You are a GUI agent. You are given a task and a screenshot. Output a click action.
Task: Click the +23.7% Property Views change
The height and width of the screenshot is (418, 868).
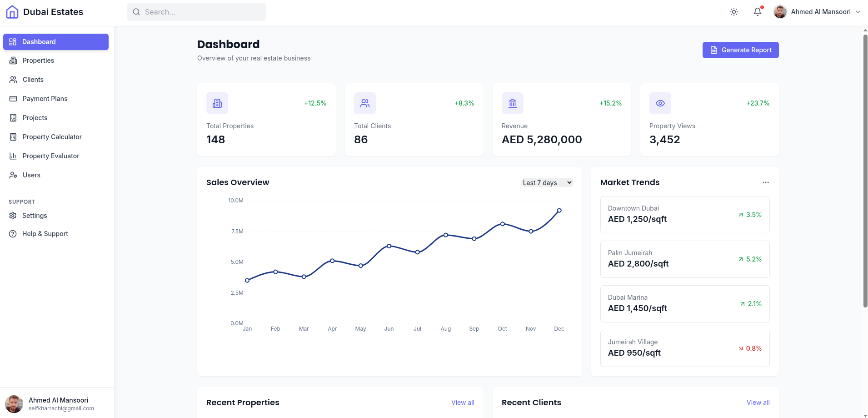758,103
